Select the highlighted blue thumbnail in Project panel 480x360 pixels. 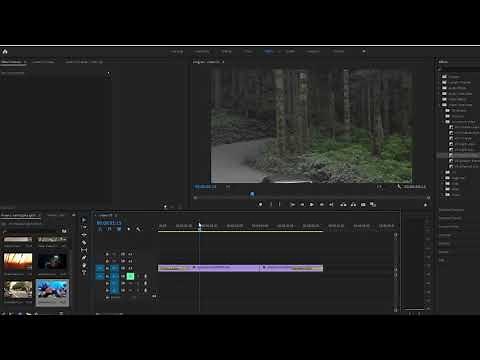click(x=53, y=292)
